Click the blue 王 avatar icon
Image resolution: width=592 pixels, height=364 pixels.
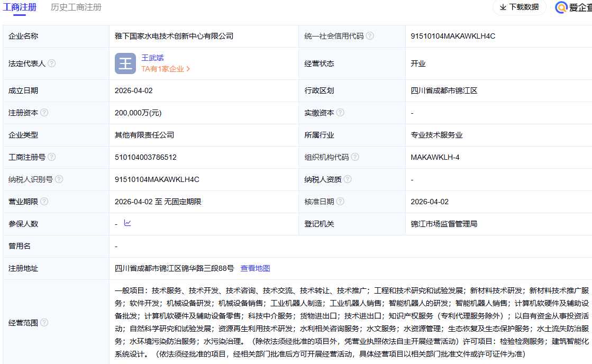click(x=125, y=63)
